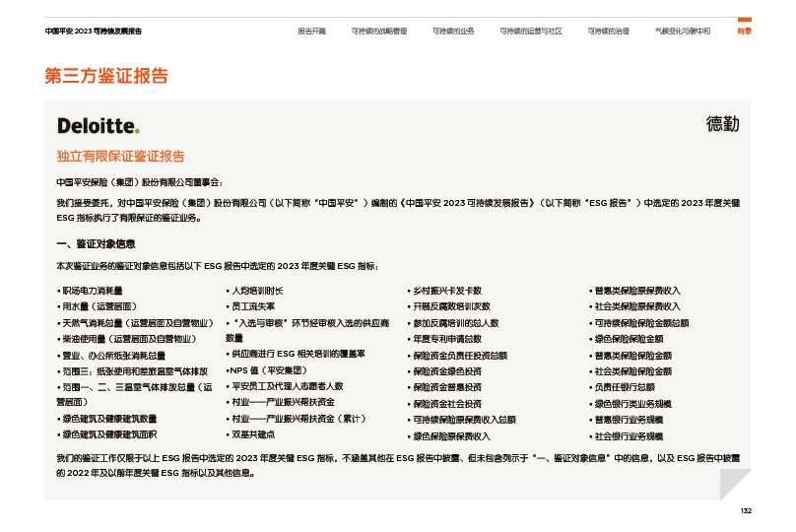The width and height of the screenshot is (796, 532).
Task: Open the 气候变化与碳中和 navigation tab
Action: [x=682, y=32]
